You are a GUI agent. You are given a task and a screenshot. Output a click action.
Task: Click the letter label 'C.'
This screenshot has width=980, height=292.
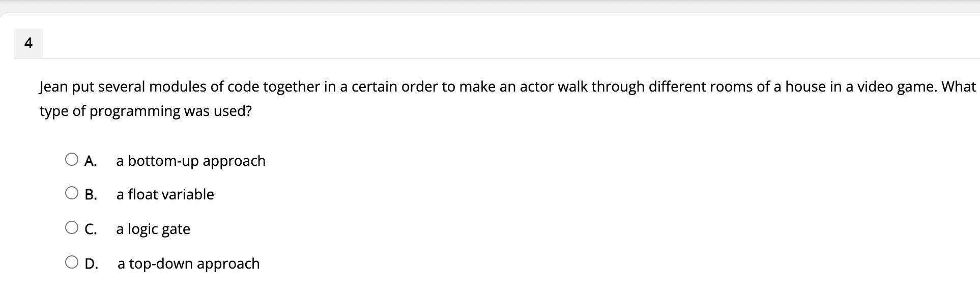click(x=91, y=229)
